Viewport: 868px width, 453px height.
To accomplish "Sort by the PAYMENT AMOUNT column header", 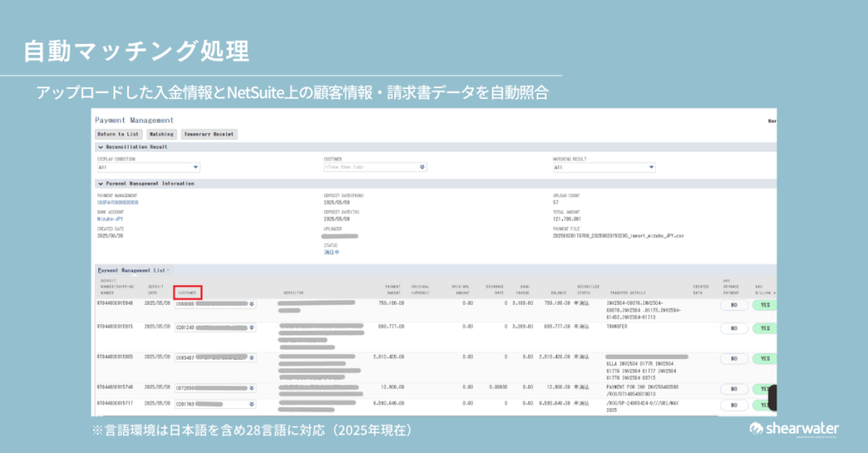I will (393, 290).
